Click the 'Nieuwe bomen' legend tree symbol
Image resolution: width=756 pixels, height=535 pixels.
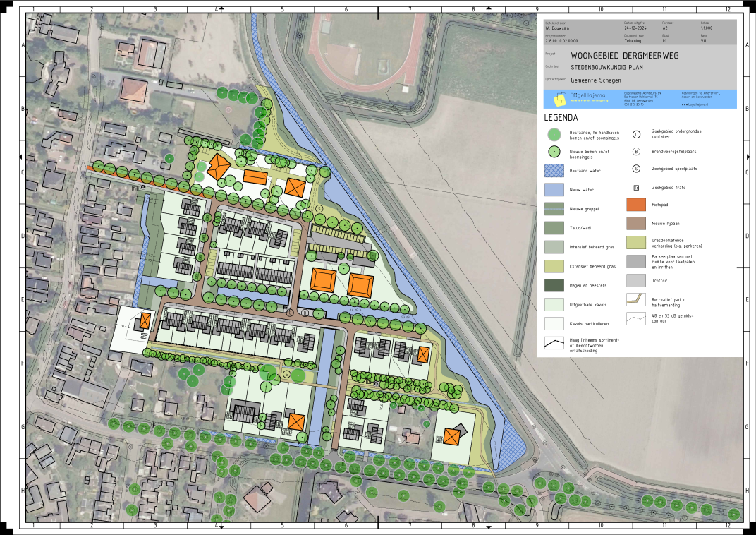pos(554,152)
